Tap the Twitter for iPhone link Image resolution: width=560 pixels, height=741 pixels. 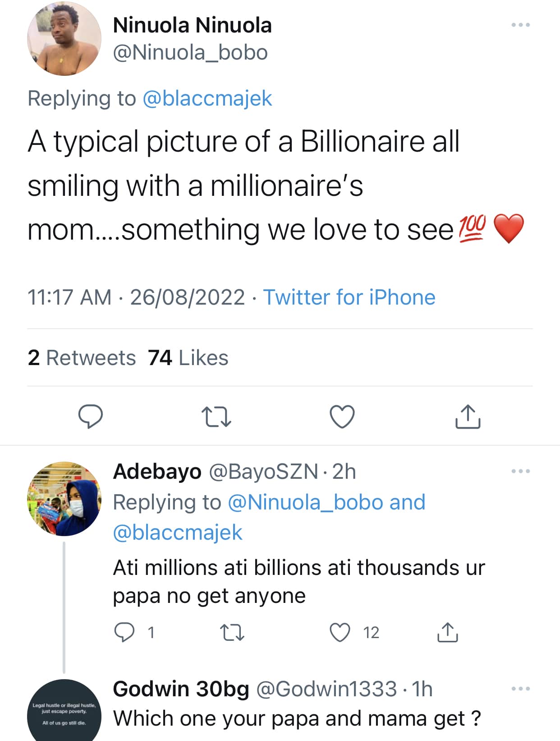[x=349, y=297]
